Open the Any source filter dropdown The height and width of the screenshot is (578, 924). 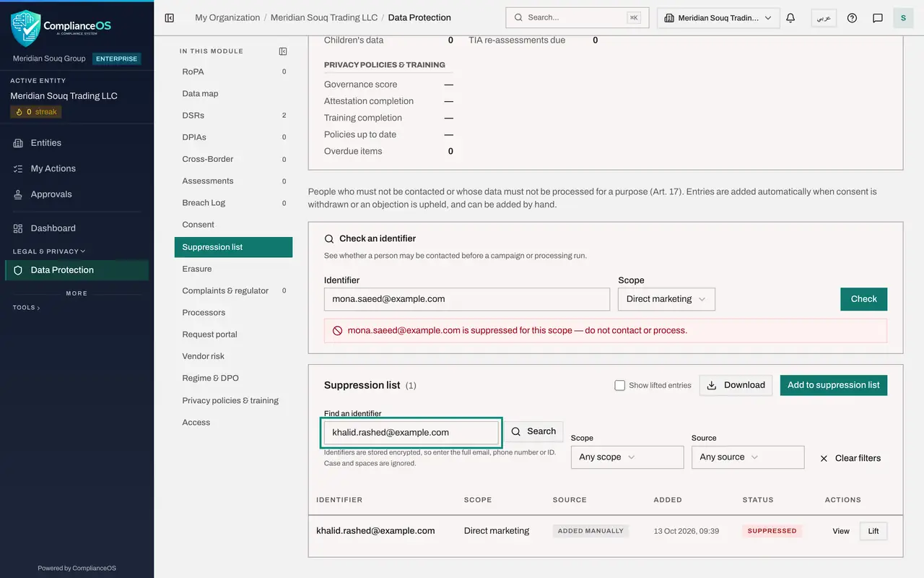(747, 457)
